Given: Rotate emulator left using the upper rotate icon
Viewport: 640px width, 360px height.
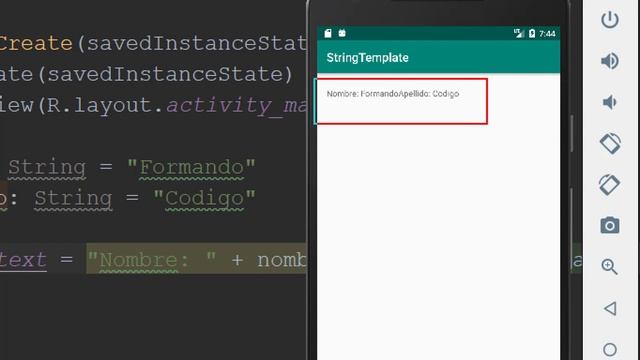Looking at the screenshot, I should pos(610,143).
